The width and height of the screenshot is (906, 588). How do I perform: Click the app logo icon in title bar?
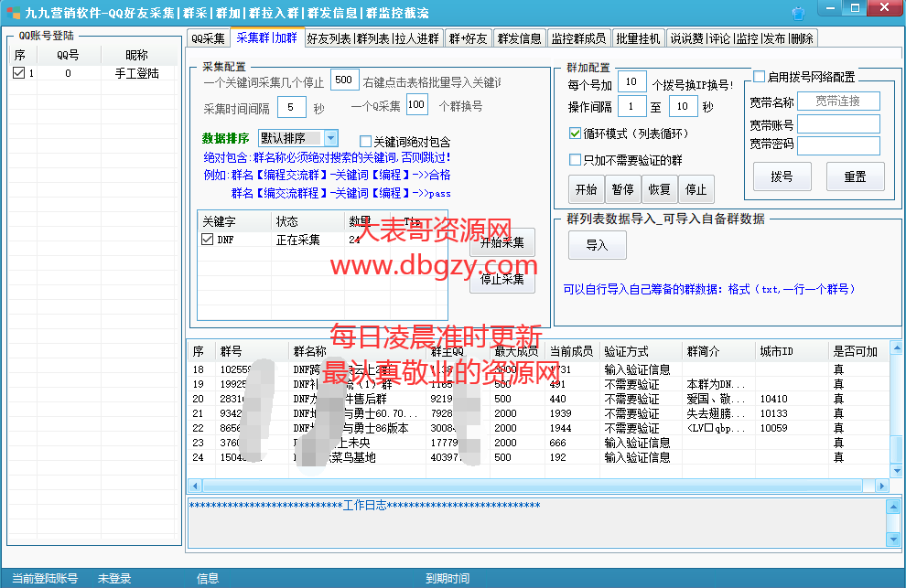[x=12, y=13]
